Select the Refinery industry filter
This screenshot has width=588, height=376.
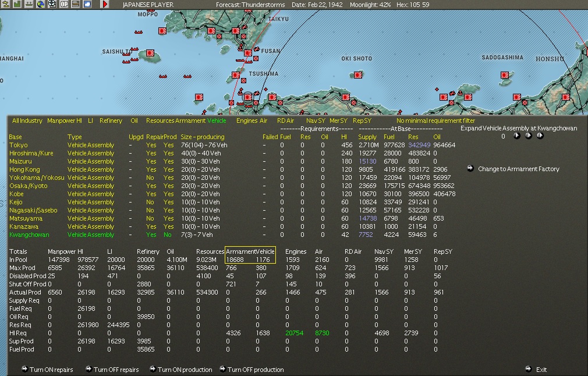[111, 120]
